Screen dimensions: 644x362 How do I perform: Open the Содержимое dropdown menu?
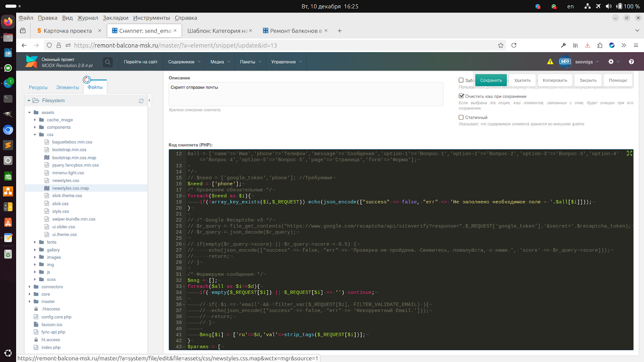point(184,62)
